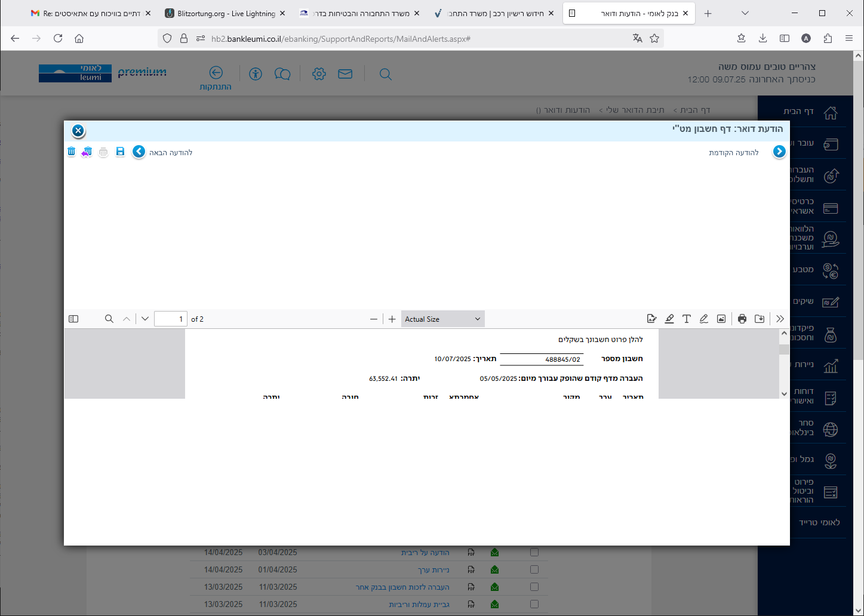The width and height of the screenshot is (864, 616).
Task: Open the סחר בינלאומי globe sidebar icon
Action: coord(831,429)
